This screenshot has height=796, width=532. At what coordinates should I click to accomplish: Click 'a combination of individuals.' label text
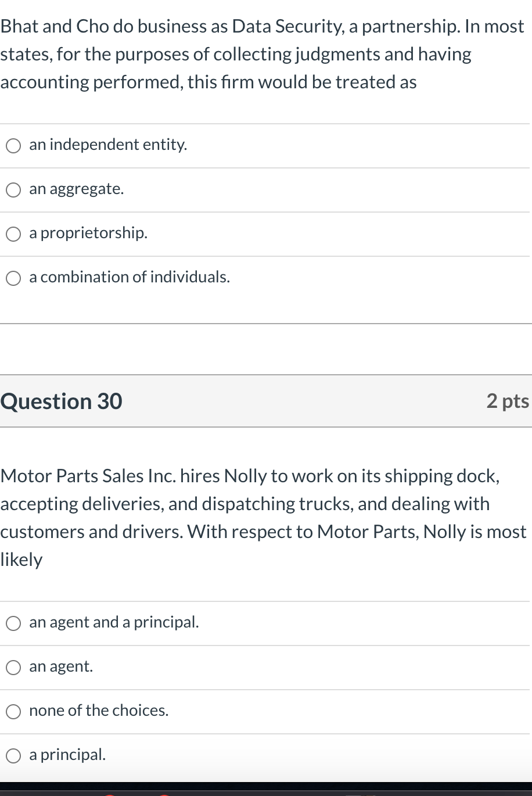130,277
